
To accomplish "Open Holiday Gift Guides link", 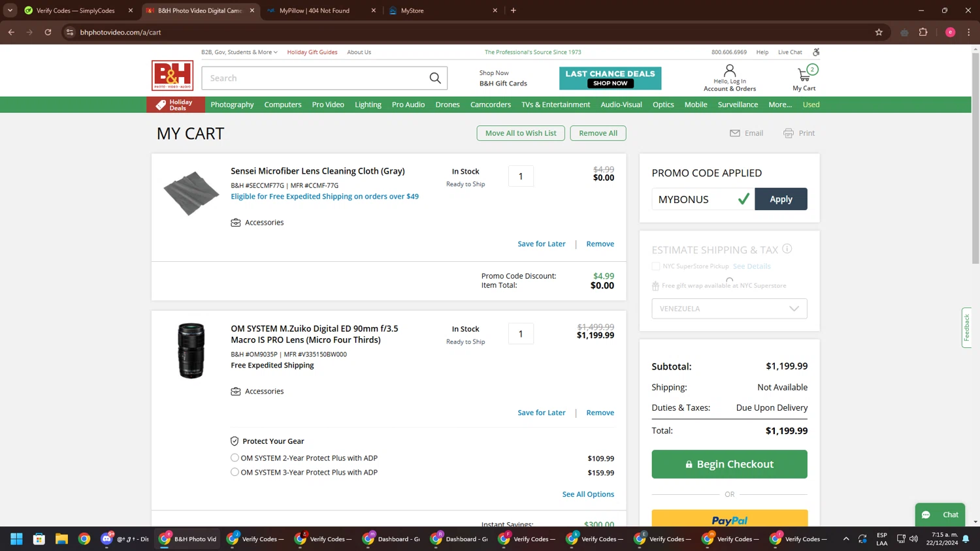I will click(x=312, y=52).
